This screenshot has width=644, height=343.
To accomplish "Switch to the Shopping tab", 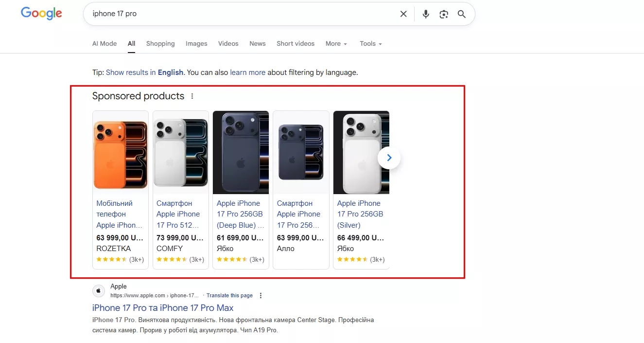I will click(x=160, y=43).
